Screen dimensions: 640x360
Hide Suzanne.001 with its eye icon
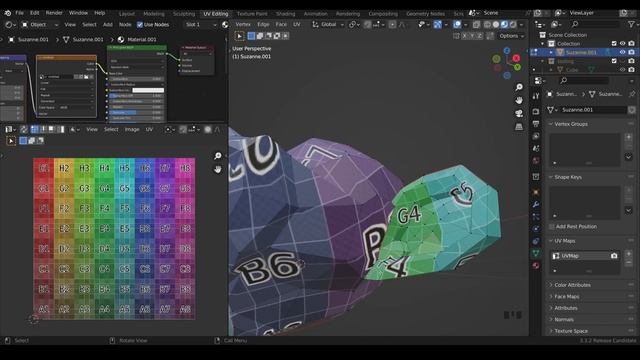tap(622, 52)
